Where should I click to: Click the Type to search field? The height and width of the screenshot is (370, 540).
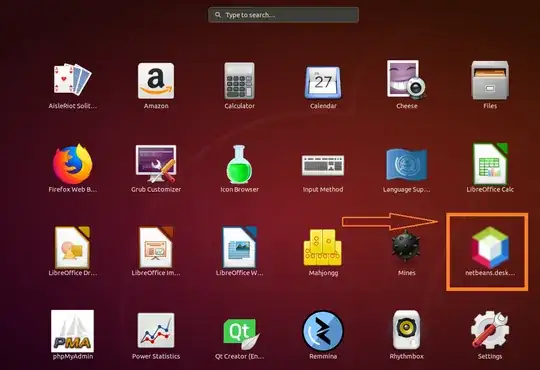(x=283, y=15)
